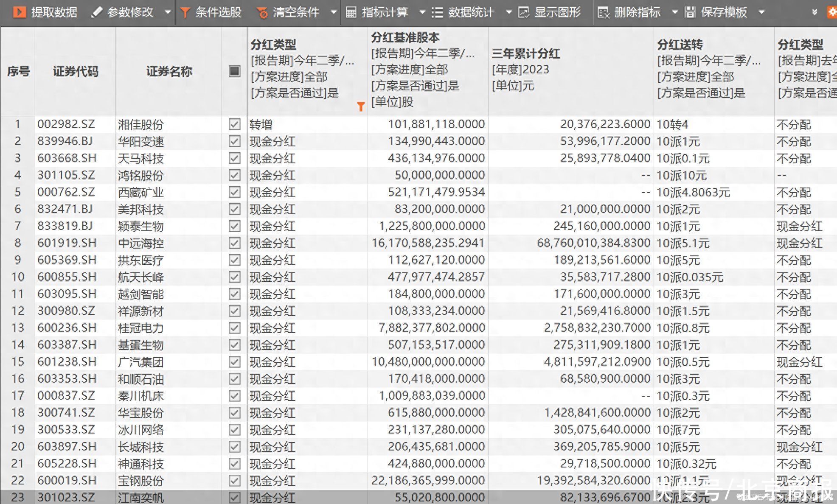Select the 分红送转 column header
The width and height of the screenshot is (837, 504).
pyautogui.click(x=714, y=71)
